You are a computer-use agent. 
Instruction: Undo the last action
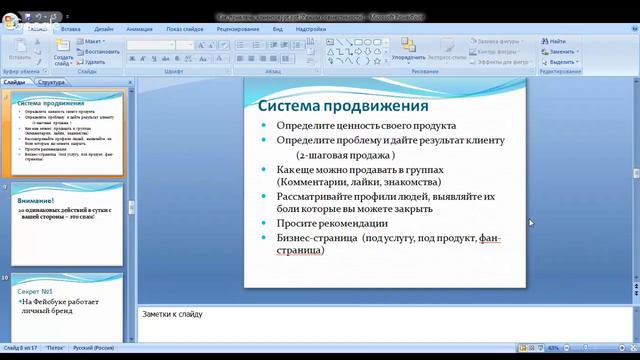[x=38, y=17]
